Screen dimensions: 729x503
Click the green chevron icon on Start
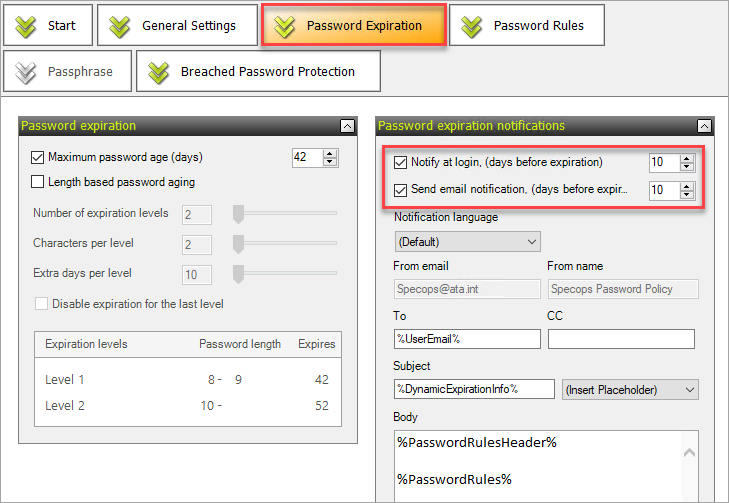point(25,26)
